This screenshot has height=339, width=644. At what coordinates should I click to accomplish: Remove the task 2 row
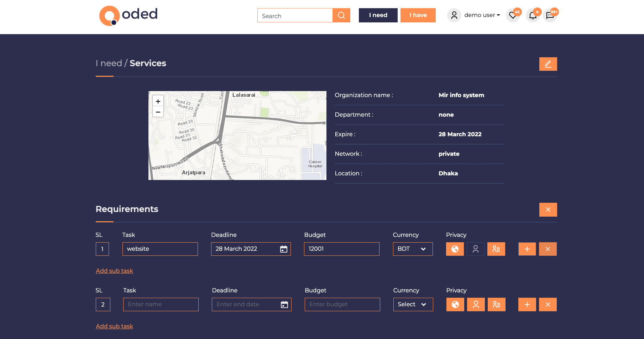[548, 304]
